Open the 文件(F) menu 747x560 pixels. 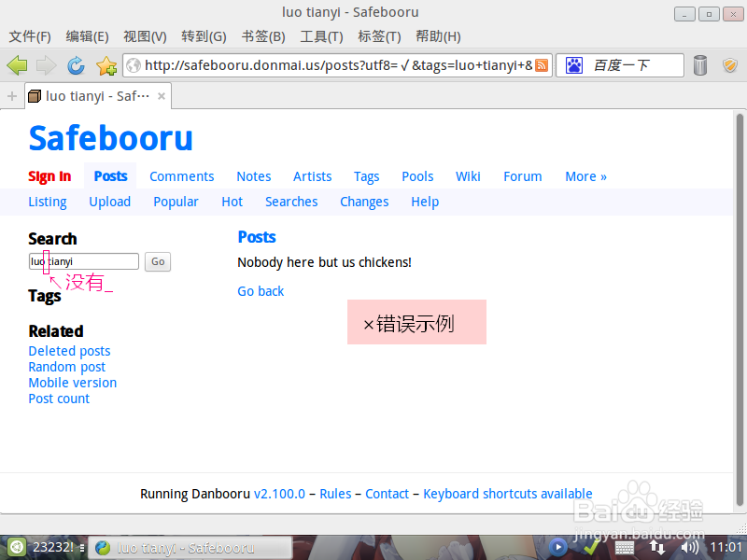tap(30, 36)
